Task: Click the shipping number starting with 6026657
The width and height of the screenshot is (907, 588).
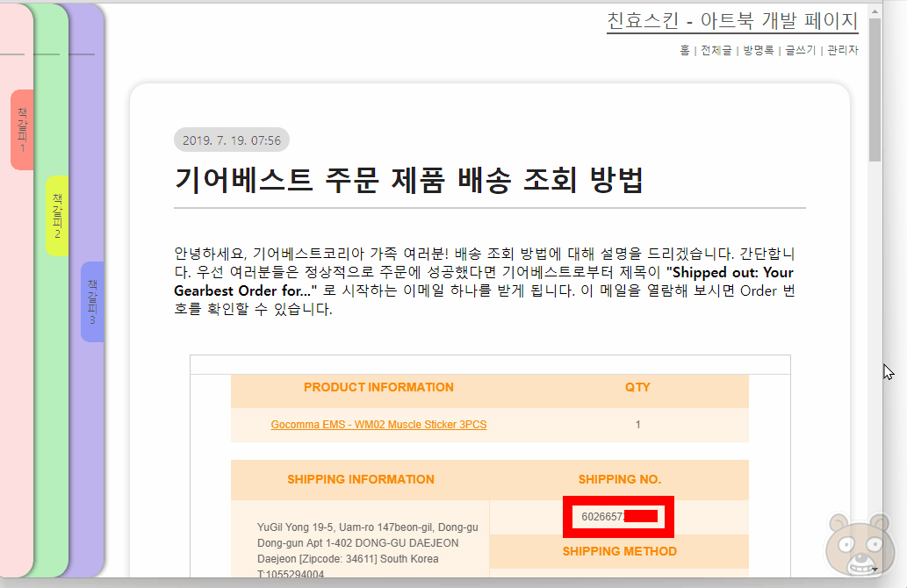Action: (619, 516)
